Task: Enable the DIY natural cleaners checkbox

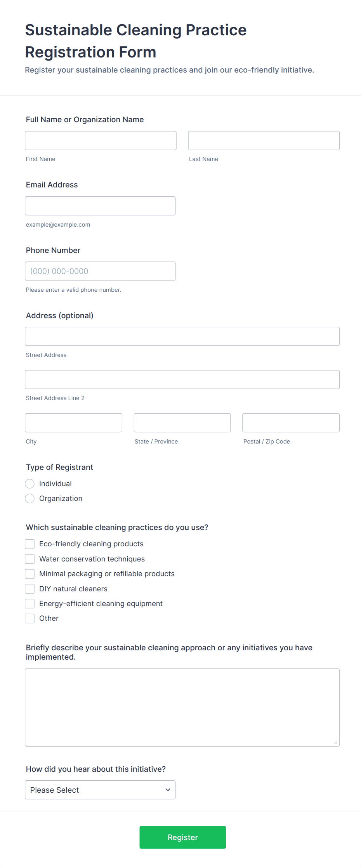Action: point(30,589)
